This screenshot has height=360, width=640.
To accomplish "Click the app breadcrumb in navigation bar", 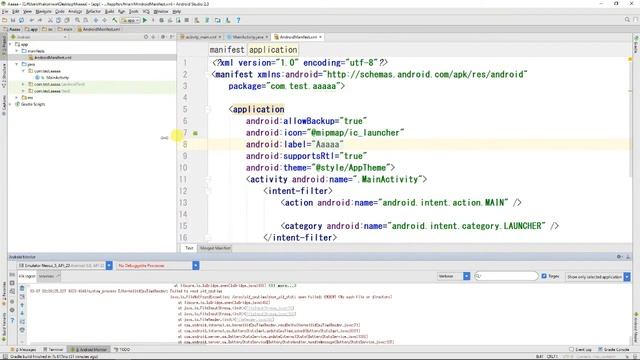I will (31, 29).
